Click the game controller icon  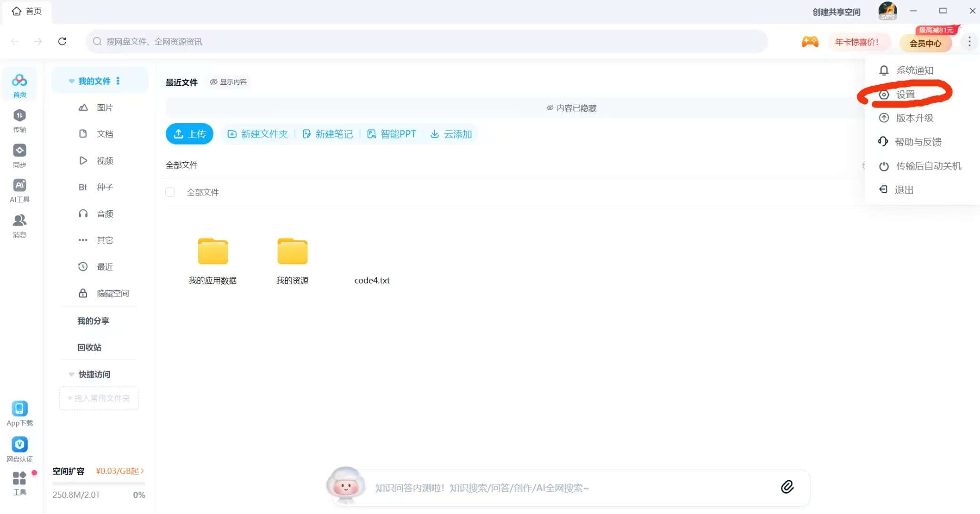(810, 42)
